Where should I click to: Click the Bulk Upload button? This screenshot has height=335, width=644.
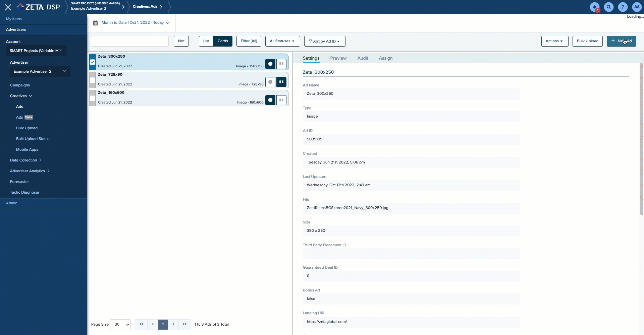[587, 41]
